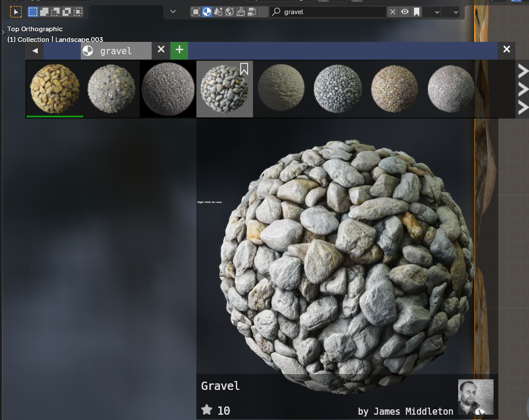The width and height of the screenshot is (529, 420).
Task: Clear the gravel search text
Action: click(393, 12)
